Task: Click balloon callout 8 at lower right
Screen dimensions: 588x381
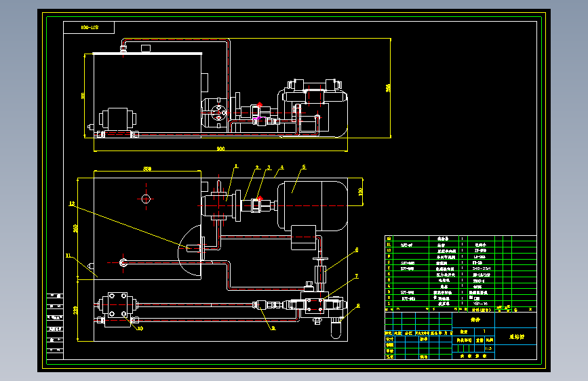Action: (358, 306)
